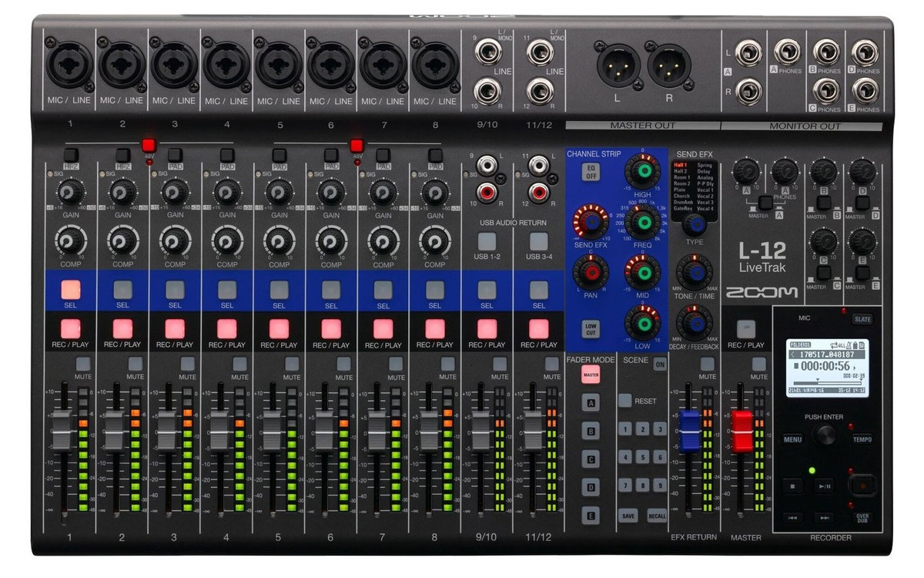
Task: Click the channel 2 COMP knob
Action: (x=123, y=241)
